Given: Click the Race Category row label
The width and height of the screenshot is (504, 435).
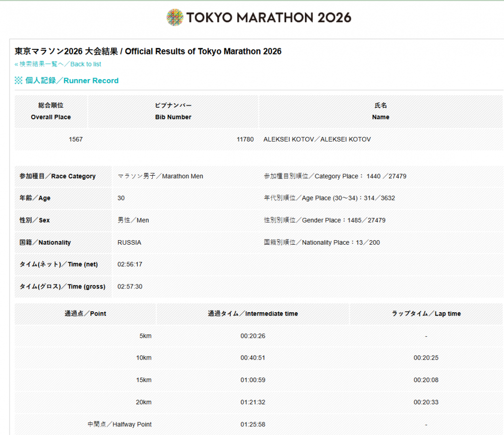Looking at the screenshot, I should pos(57,176).
